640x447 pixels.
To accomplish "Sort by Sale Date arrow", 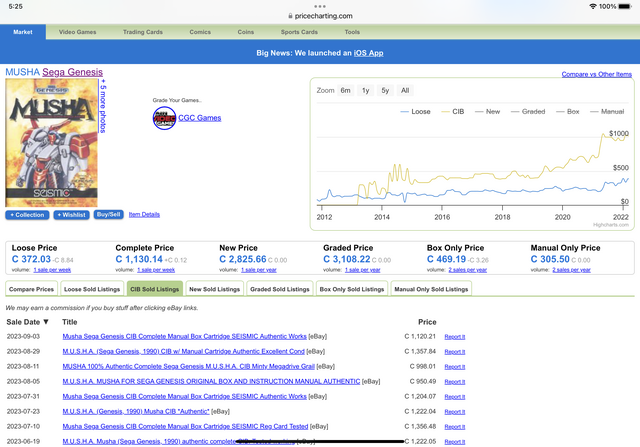I will coord(46,322).
